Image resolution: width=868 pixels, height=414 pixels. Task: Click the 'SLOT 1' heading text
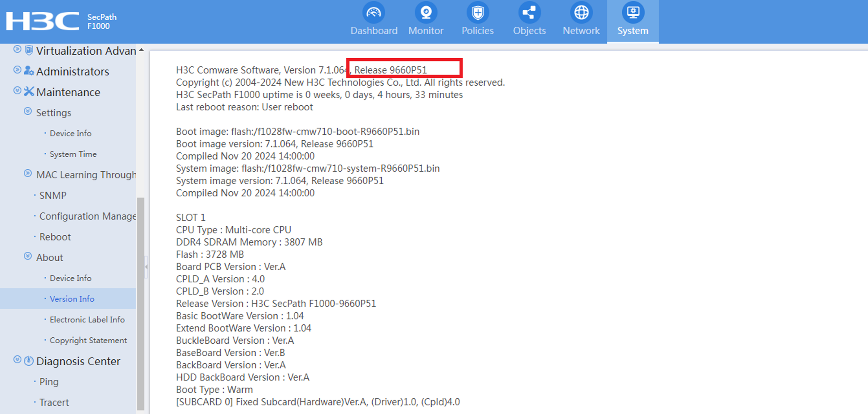[191, 218]
